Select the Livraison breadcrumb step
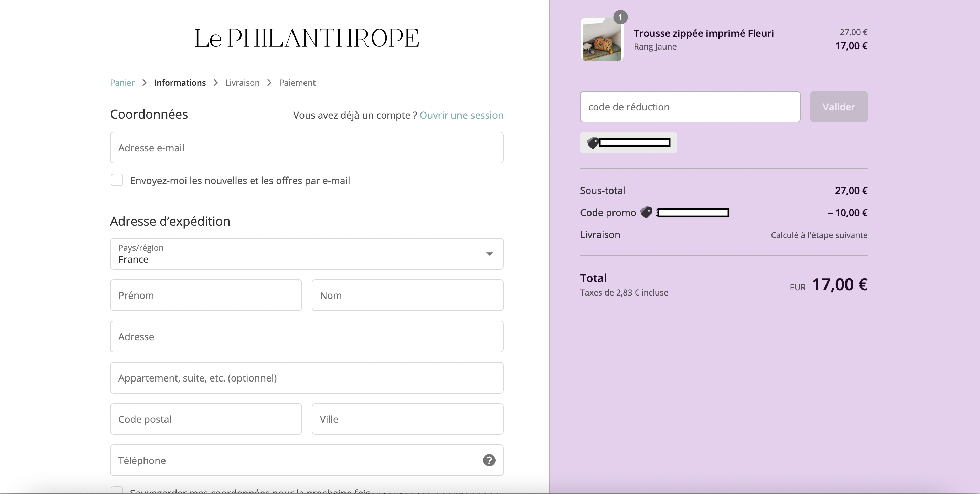This screenshot has width=980, height=494. point(242,83)
